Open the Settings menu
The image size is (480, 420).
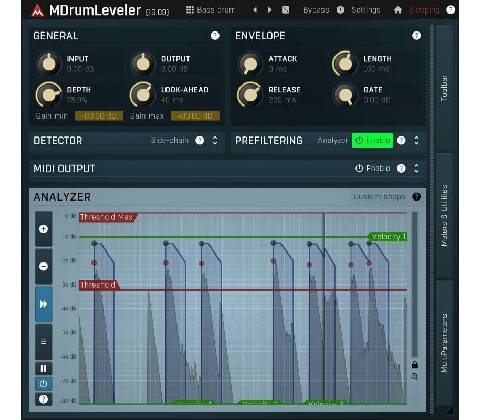point(366,10)
